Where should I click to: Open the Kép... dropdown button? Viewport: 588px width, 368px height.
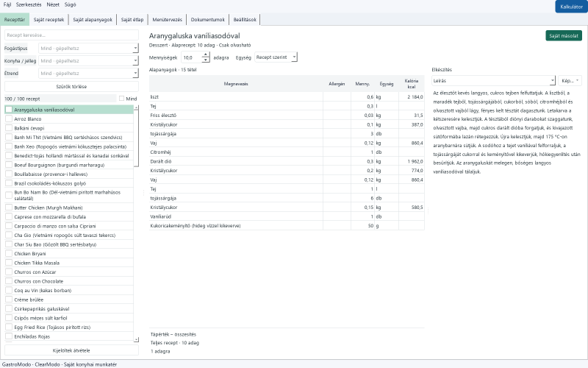[570, 80]
